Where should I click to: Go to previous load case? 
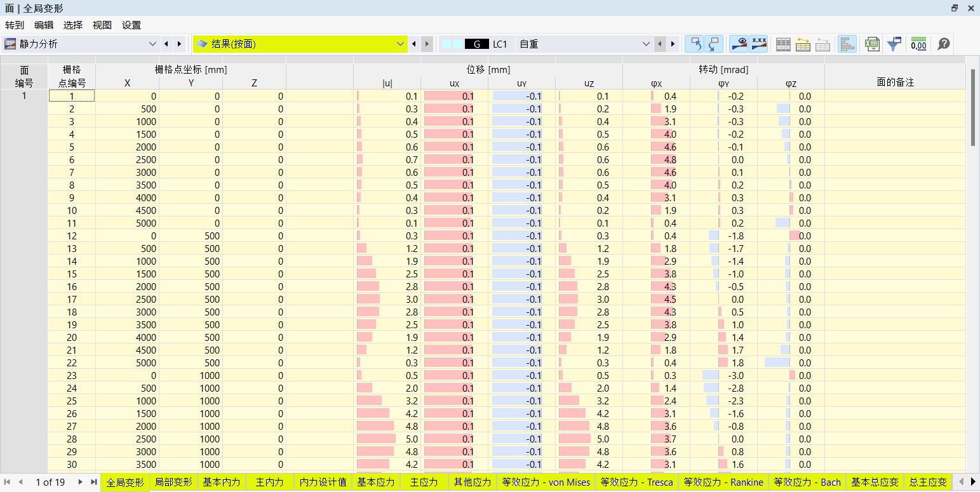[660, 44]
